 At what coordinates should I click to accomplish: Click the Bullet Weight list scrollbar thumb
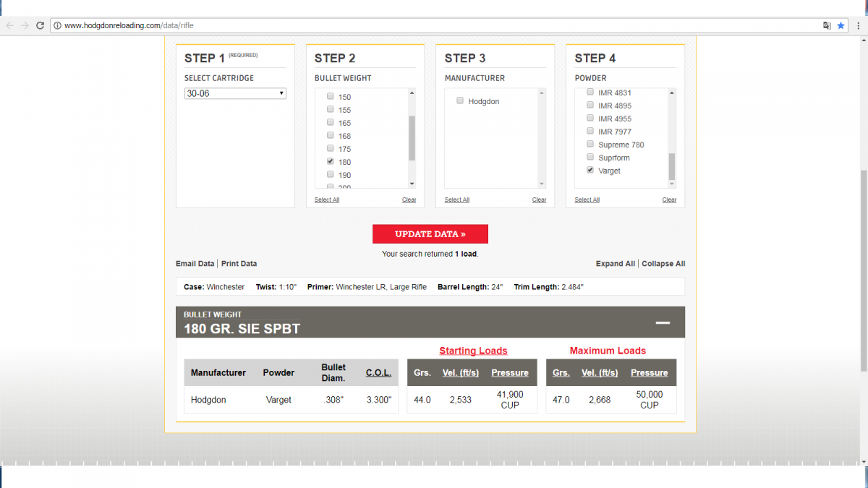click(x=412, y=138)
